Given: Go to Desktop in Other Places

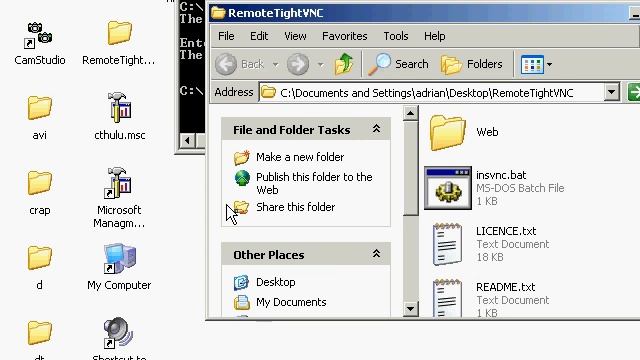Looking at the screenshot, I should point(276,282).
